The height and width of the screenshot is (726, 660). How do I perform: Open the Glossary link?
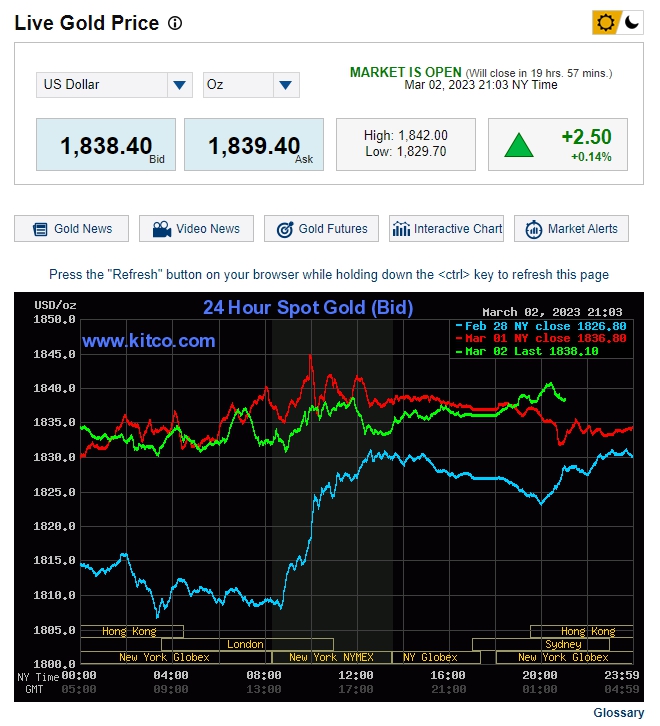coord(618,713)
